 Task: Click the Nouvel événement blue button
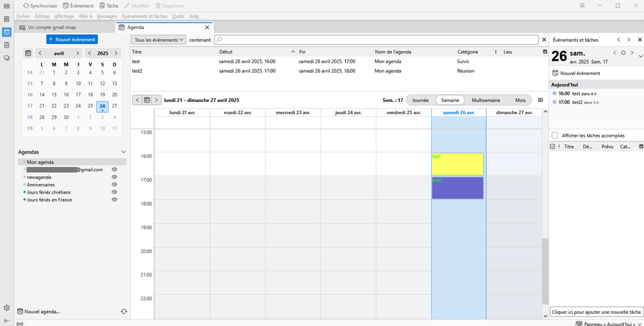pyautogui.click(x=72, y=39)
